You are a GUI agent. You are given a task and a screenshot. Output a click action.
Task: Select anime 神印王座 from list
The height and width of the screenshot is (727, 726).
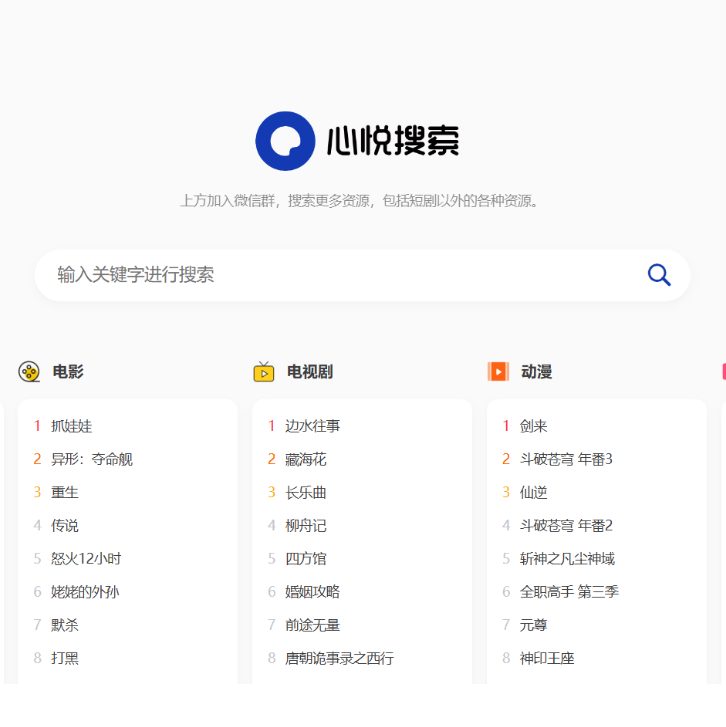coord(546,658)
